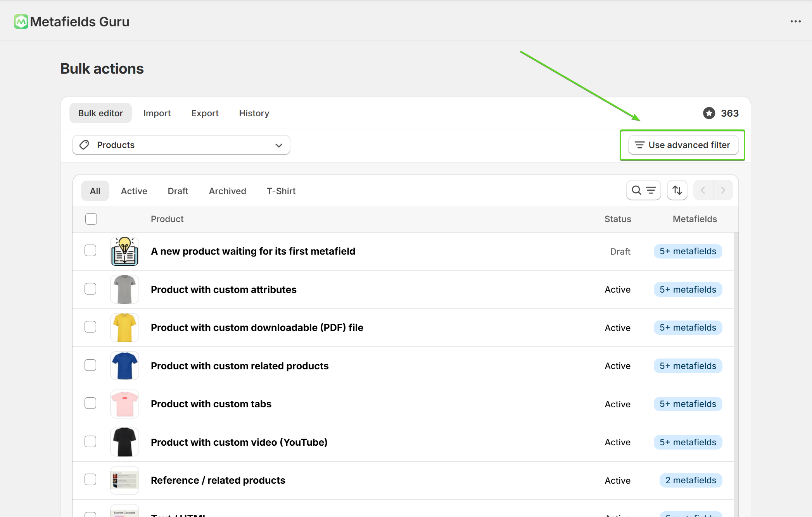Toggle the select-all products checkbox
The image size is (812, 517).
(x=91, y=219)
